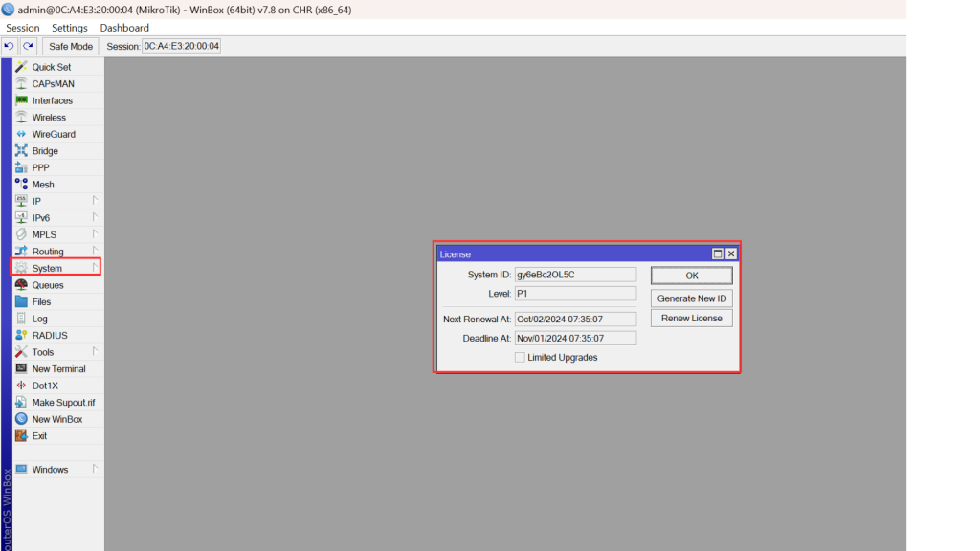
Task: Open the CAPsMAN menu icon
Action: click(x=21, y=84)
